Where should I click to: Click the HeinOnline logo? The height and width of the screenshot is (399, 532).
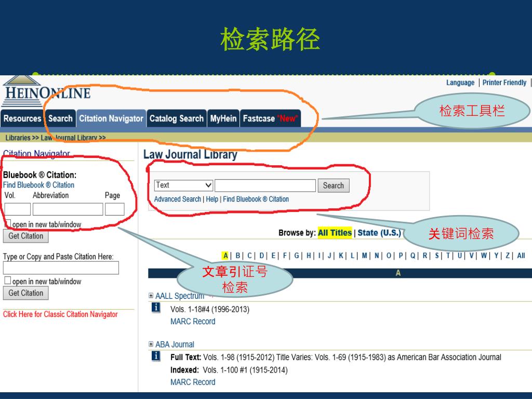click(46, 91)
